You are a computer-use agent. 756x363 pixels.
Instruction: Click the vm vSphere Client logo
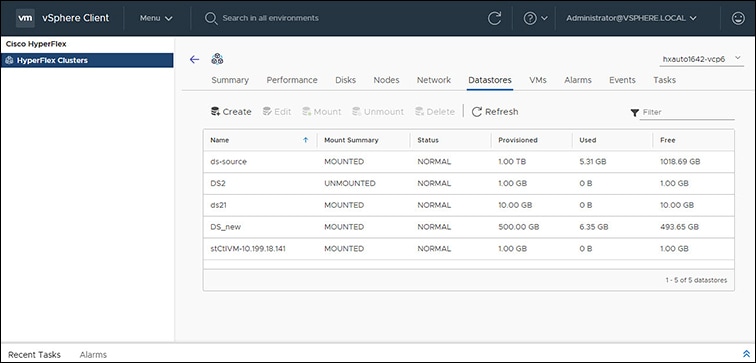point(63,18)
